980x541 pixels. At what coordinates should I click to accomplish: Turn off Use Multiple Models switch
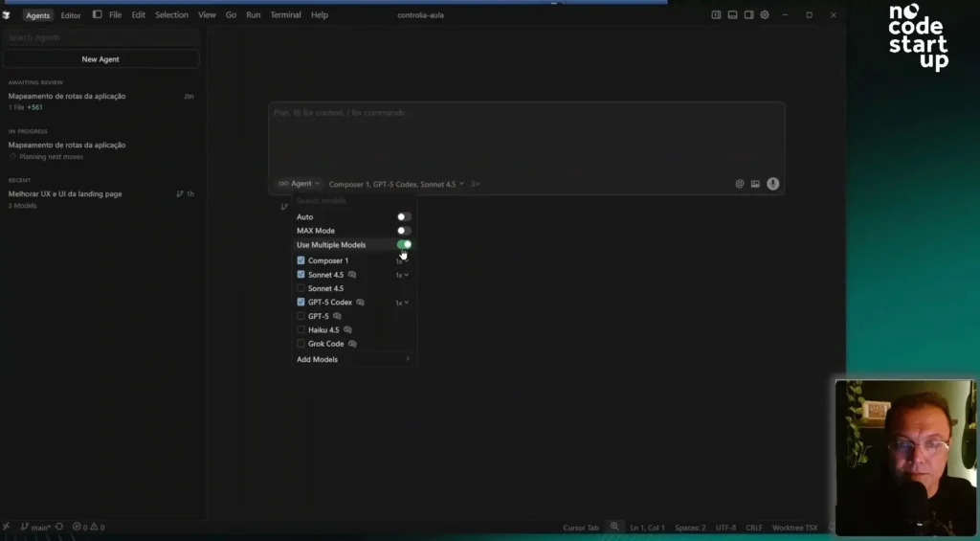coord(404,245)
